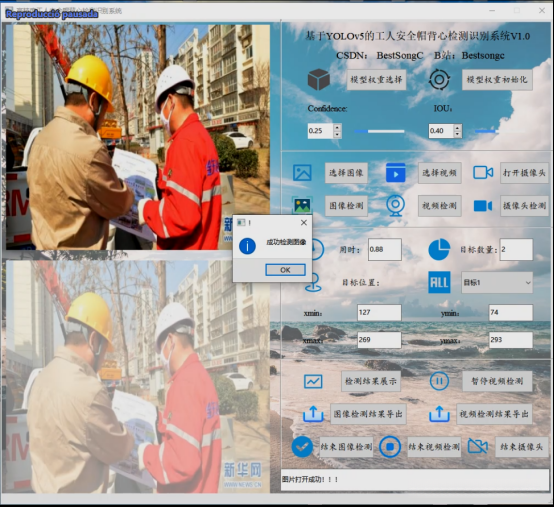554x507 pixels.
Task: Click 结束摄像头 button
Action: point(522,447)
